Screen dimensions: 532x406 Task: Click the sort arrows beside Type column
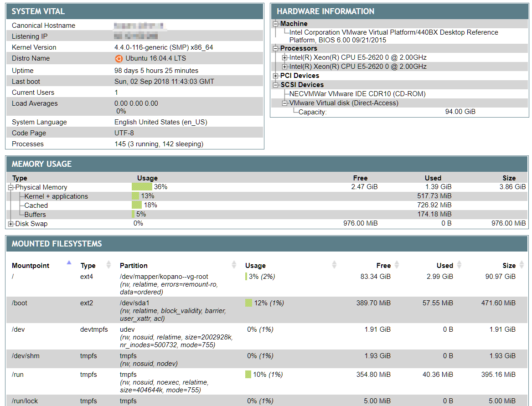click(108, 265)
